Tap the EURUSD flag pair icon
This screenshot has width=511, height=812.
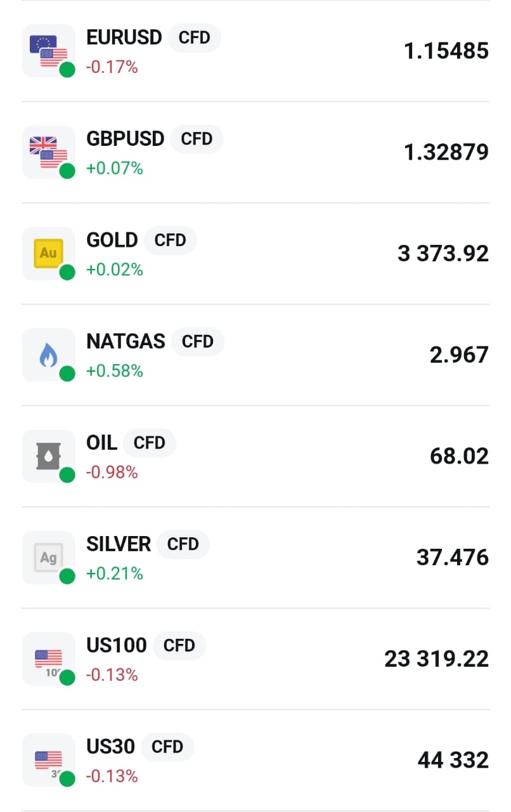point(48,51)
